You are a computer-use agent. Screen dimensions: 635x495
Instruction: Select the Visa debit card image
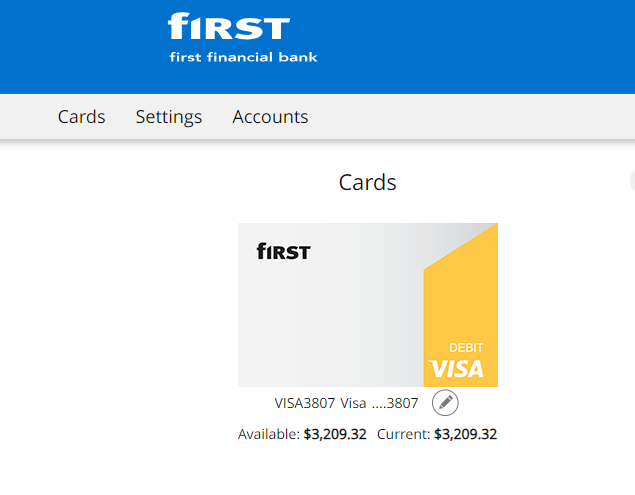coord(368,305)
